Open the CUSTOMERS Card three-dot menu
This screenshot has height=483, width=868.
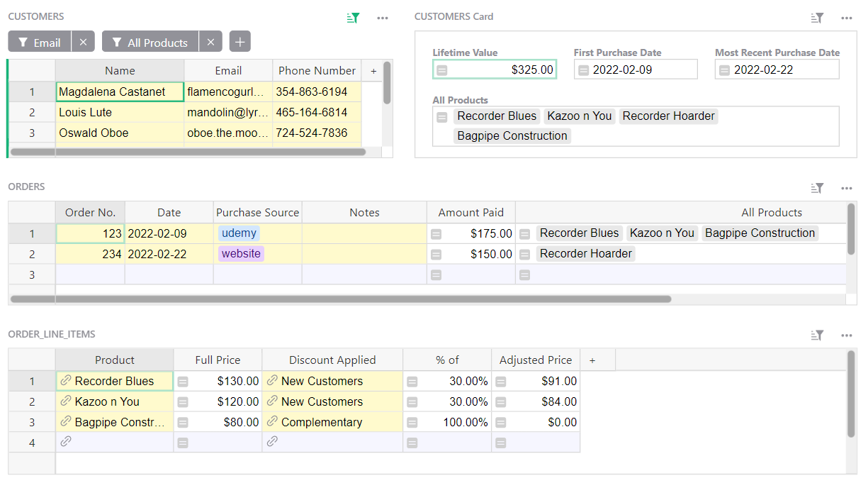click(x=846, y=18)
